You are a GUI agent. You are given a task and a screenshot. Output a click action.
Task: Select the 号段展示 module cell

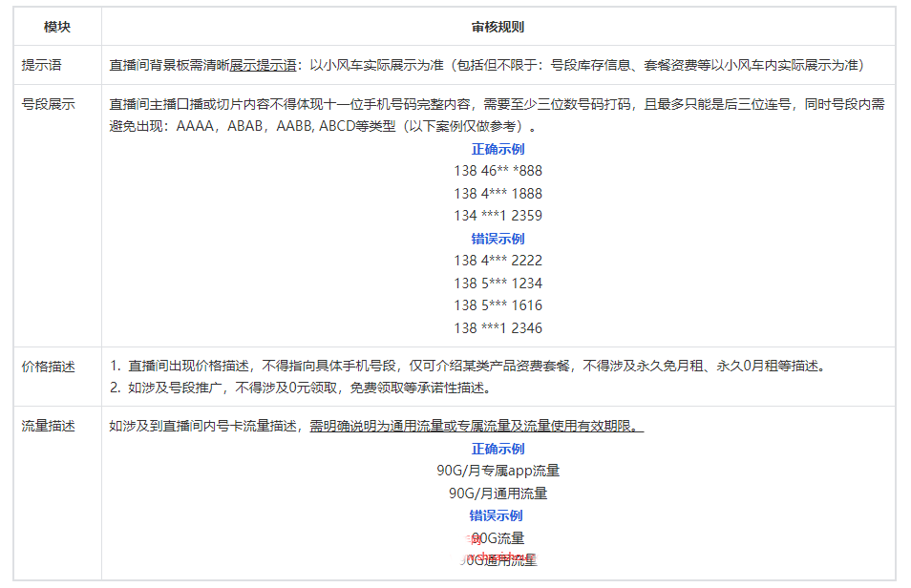[x=49, y=104]
